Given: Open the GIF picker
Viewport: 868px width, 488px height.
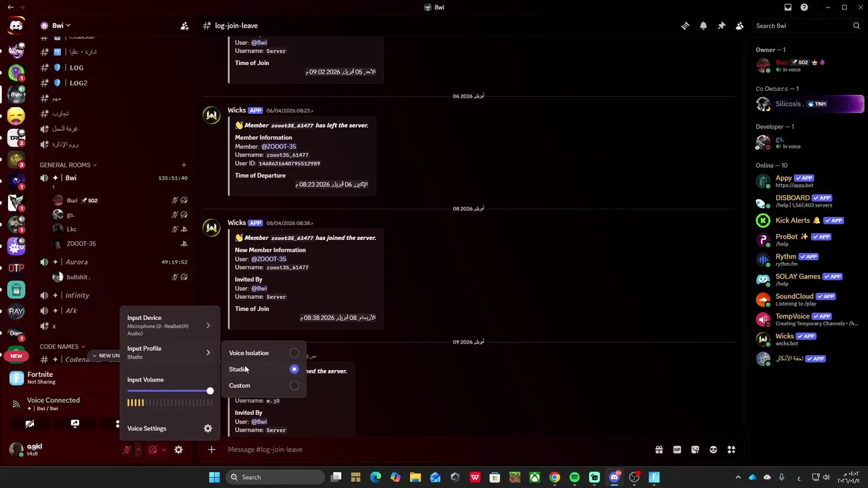Looking at the screenshot, I should pos(677,449).
